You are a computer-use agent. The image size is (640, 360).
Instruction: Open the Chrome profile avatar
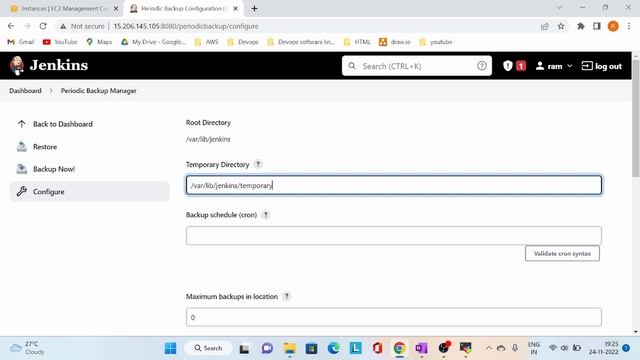(x=613, y=26)
